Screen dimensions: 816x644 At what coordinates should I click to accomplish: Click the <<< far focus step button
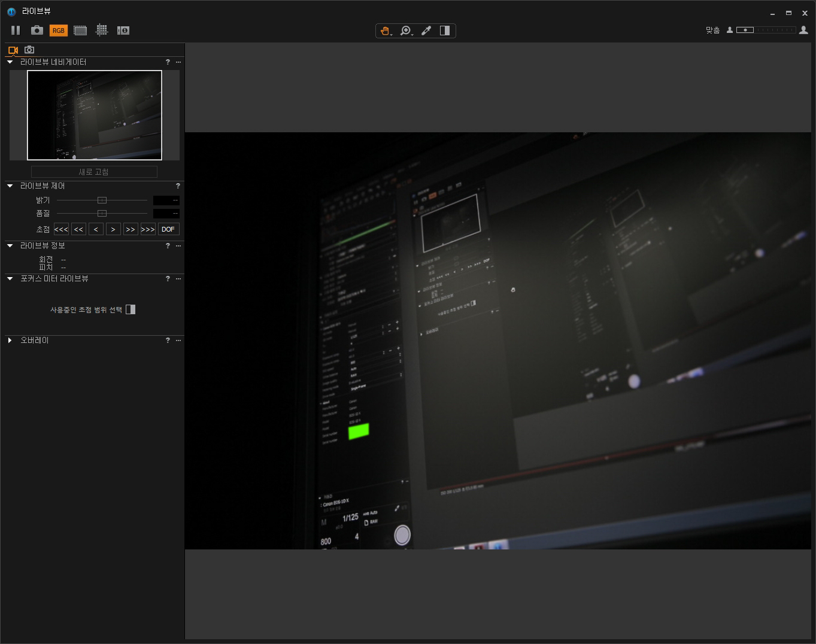(61, 229)
